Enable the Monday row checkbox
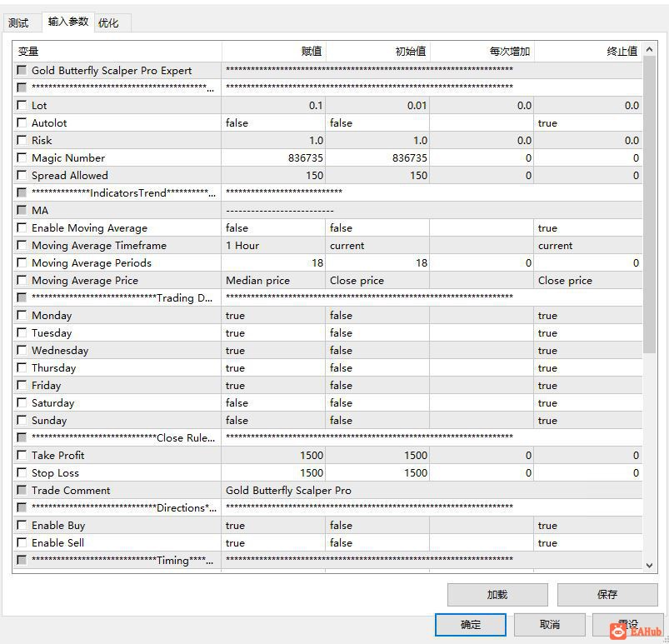The height and width of the screenshot is (644, 669). coord(22,315)
